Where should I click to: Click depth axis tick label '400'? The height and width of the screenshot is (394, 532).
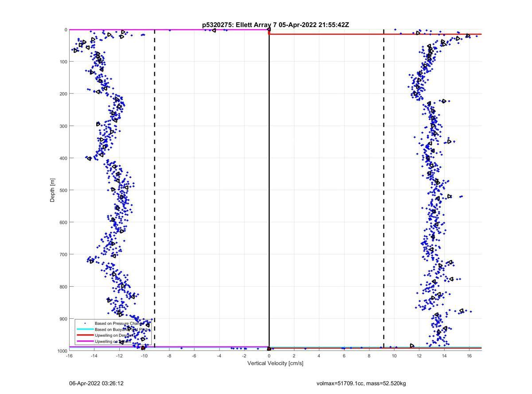[63, 158]
